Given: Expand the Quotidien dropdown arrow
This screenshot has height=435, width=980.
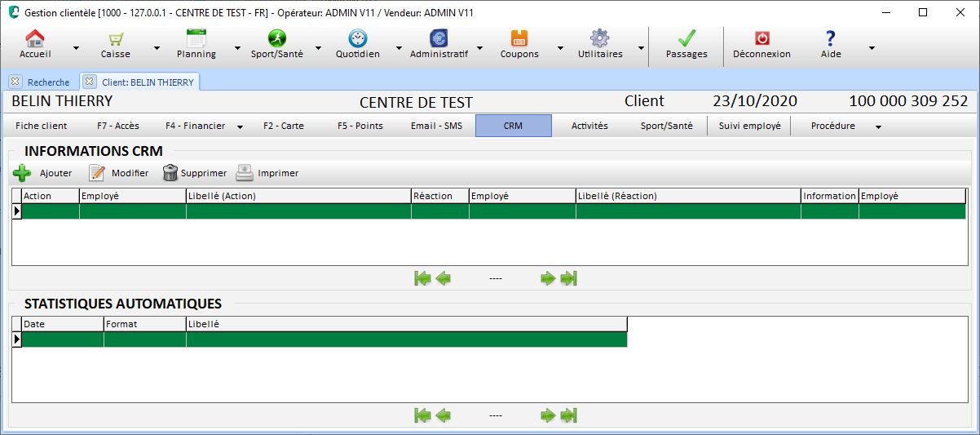Looking at the screenshot, I should point(399,48).
